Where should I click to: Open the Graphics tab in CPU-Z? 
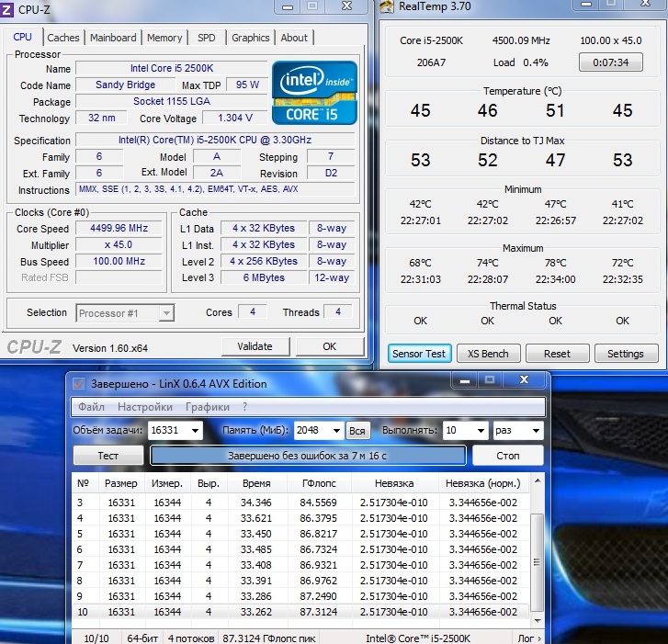pos(251,38)
